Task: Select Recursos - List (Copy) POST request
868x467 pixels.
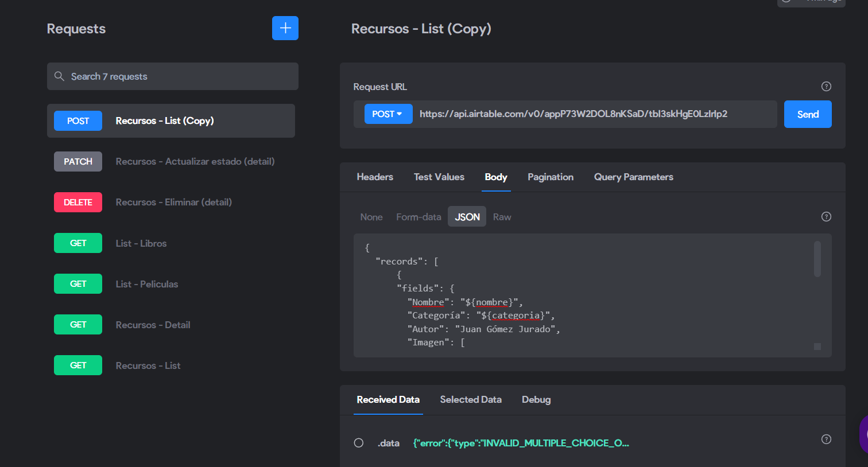Action: pos(171,120)
